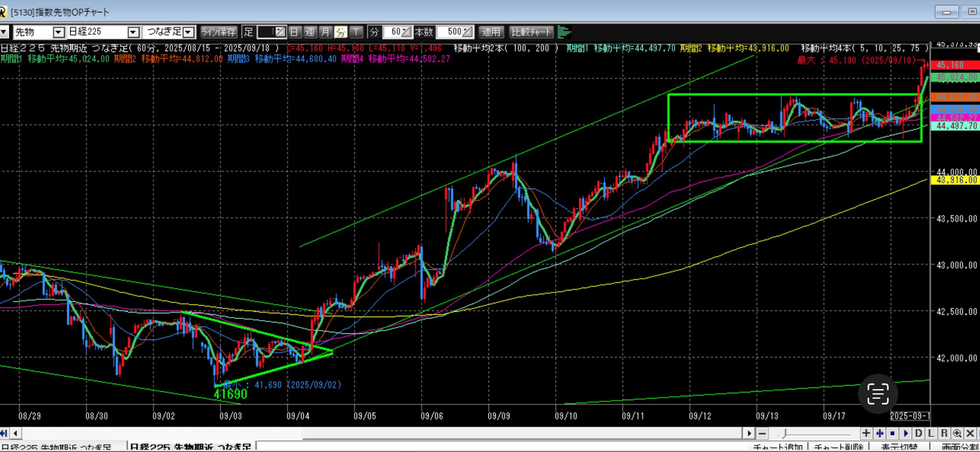Switch to tick (T) chart
The height and width of the screenshot is (452, 980).
click(x=356, y=32)
